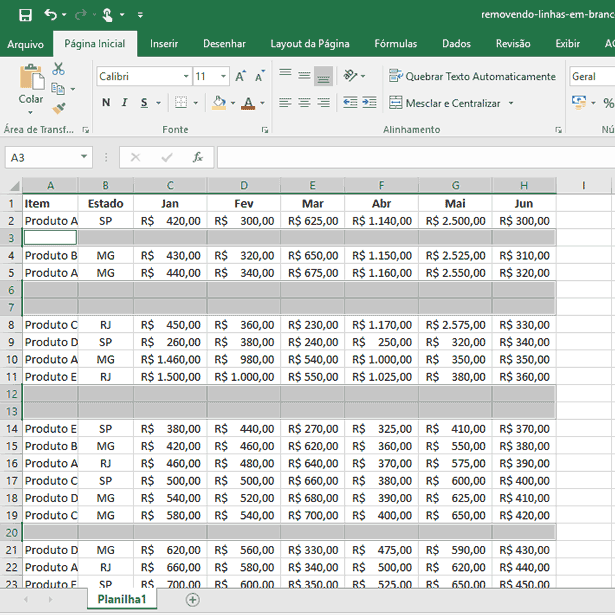Toggle italic formatting I button
This screenshot has height=615, width=615.
coord(125,103)
